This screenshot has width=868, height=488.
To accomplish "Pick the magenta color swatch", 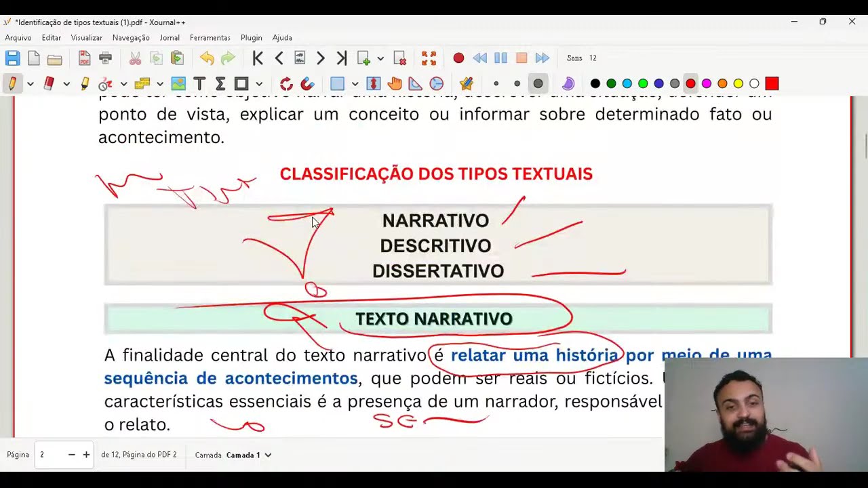I will pos(707,84).
